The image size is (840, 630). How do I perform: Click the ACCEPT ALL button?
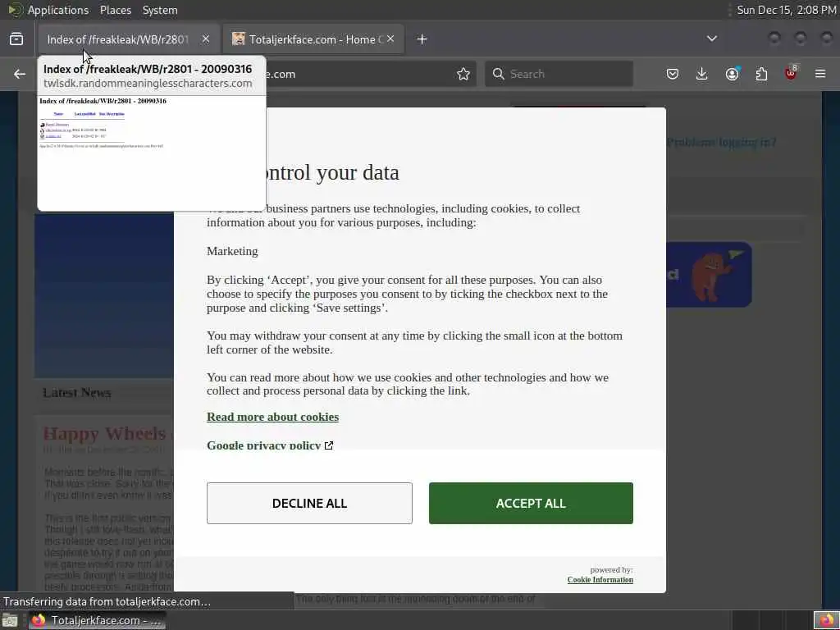531,503
